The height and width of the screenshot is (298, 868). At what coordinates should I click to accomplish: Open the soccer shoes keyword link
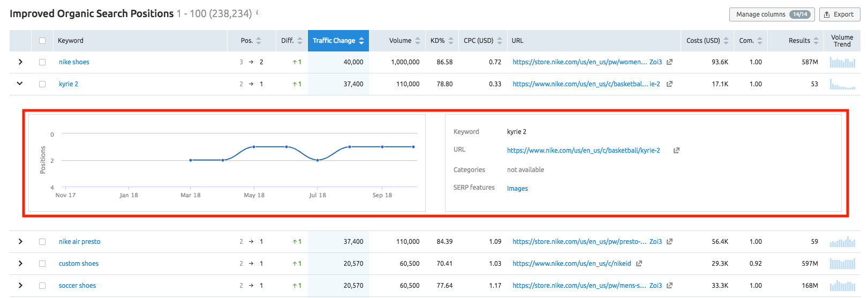[78, 286]
